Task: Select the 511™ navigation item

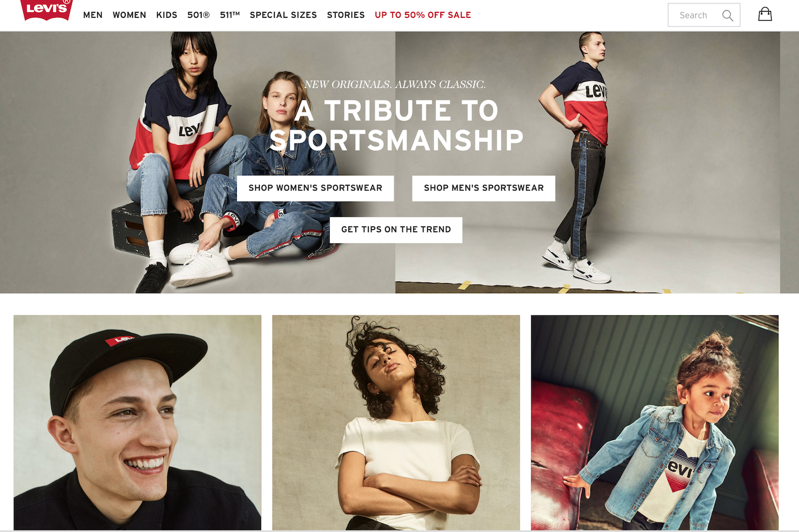Action: pyautogui.click(x=230, y=15)
